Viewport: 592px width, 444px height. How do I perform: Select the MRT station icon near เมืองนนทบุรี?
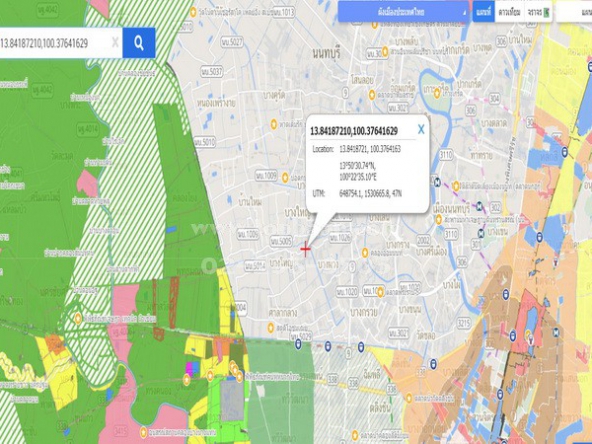[479, 206]
